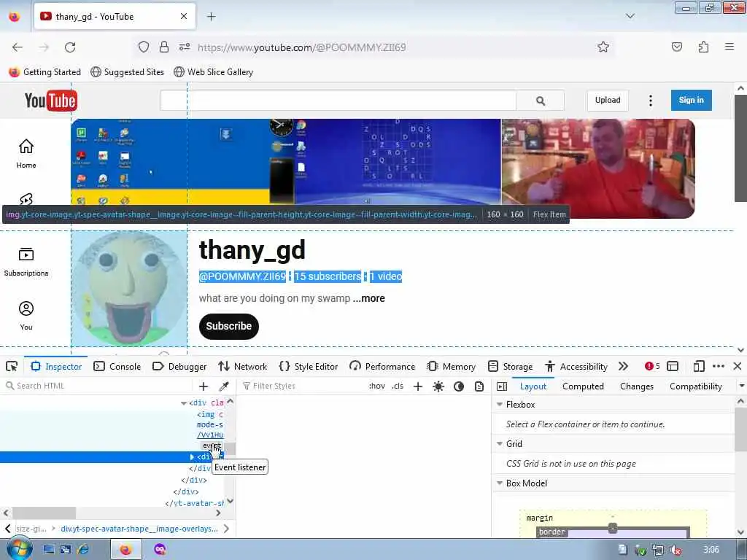Screen dimensions: 747x560
Task: Collapse the Box Model section
Action: click(x=500, y=483)
